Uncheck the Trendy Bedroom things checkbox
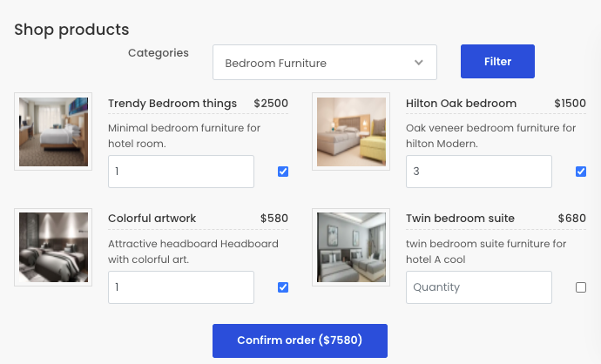 pos(283,172)
